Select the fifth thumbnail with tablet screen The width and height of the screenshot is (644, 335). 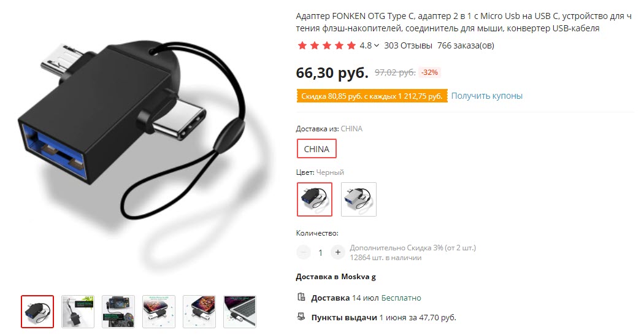[x=199, y=312]
